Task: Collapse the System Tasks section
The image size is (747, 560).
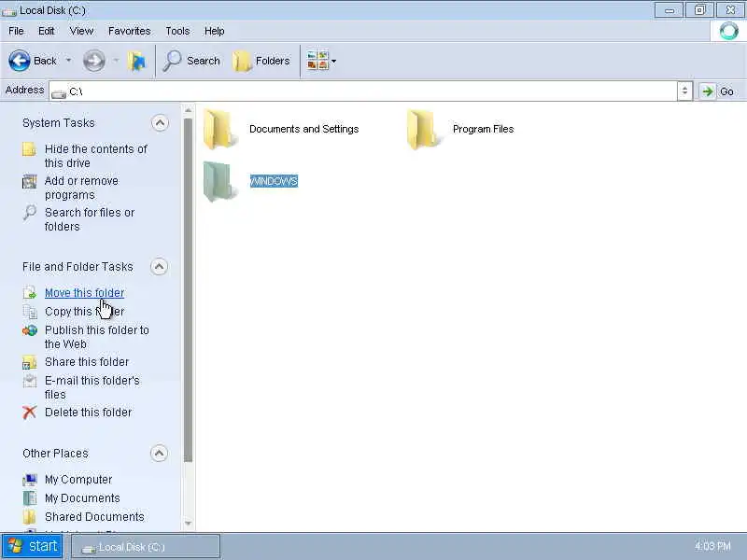Action: (160, 123)
